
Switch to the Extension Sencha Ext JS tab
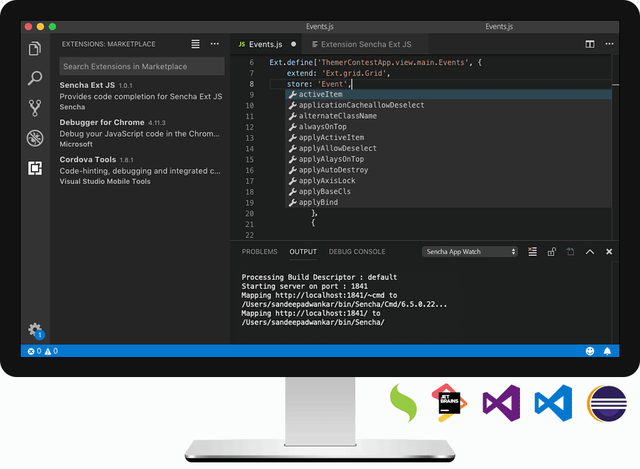[x=362, y=44]
